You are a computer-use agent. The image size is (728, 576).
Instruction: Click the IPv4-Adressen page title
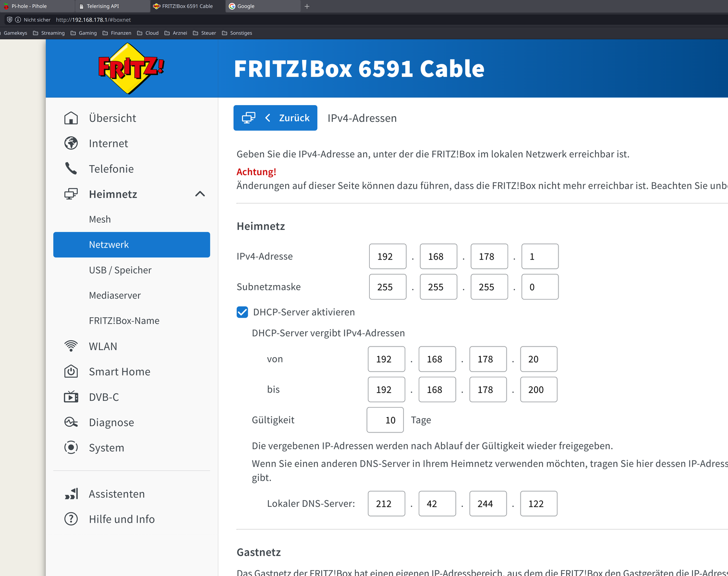[362, 118]
